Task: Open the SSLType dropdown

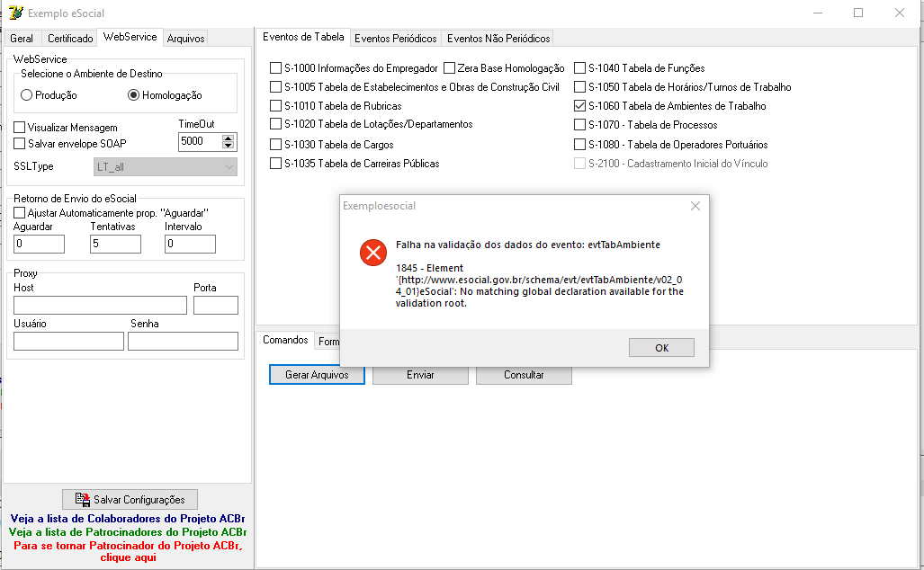Action: [x=166, y=166]
